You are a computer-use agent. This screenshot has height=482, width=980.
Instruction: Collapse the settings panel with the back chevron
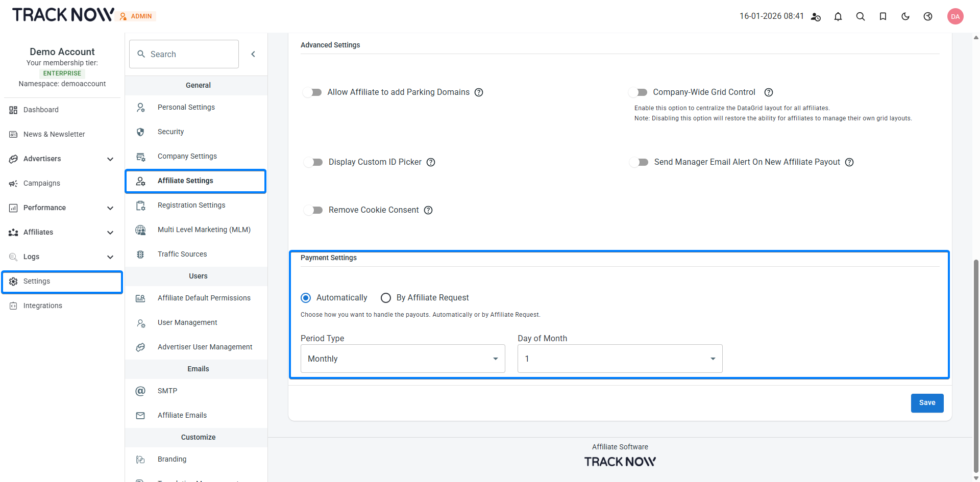click(x=253, y=54)
